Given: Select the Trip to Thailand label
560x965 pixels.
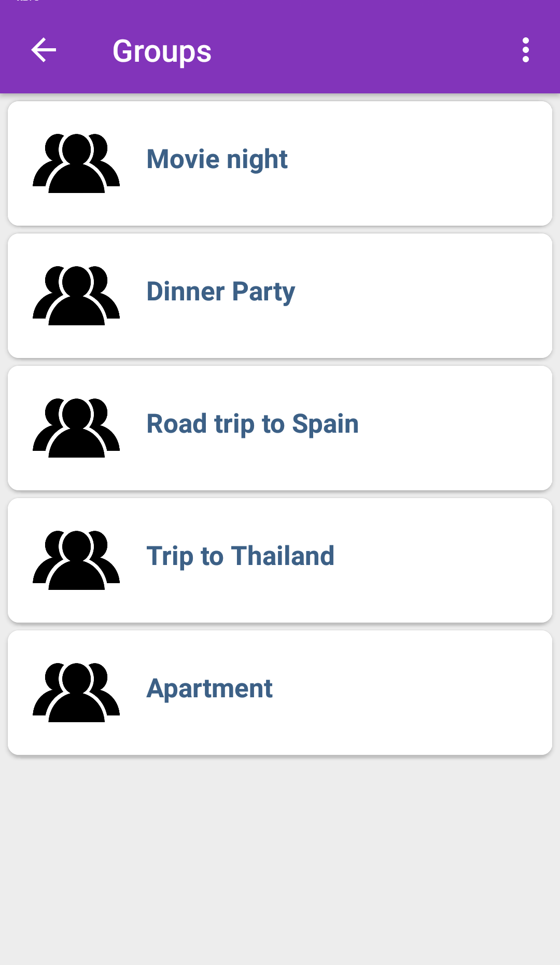Looking at the screenshot, I should [x=240, y=556].
